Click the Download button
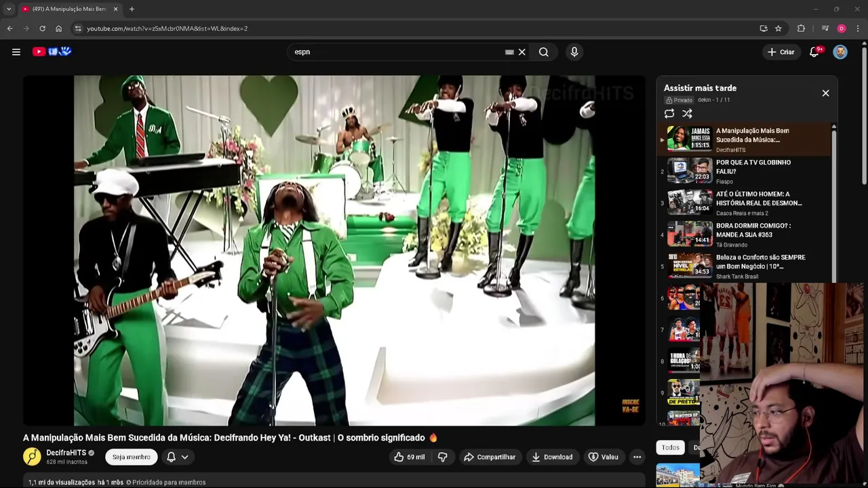Viewport: 868px width, 488px height. [552, 457]
